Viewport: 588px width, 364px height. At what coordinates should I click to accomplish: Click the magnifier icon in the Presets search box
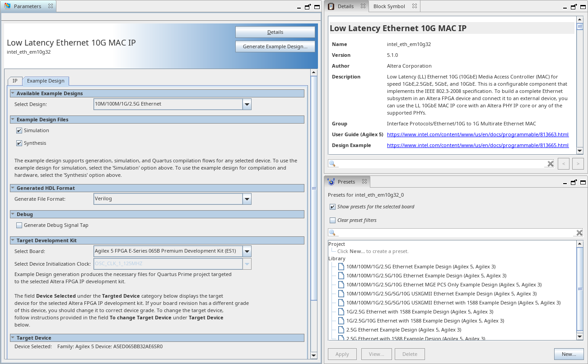coord(332,233)
